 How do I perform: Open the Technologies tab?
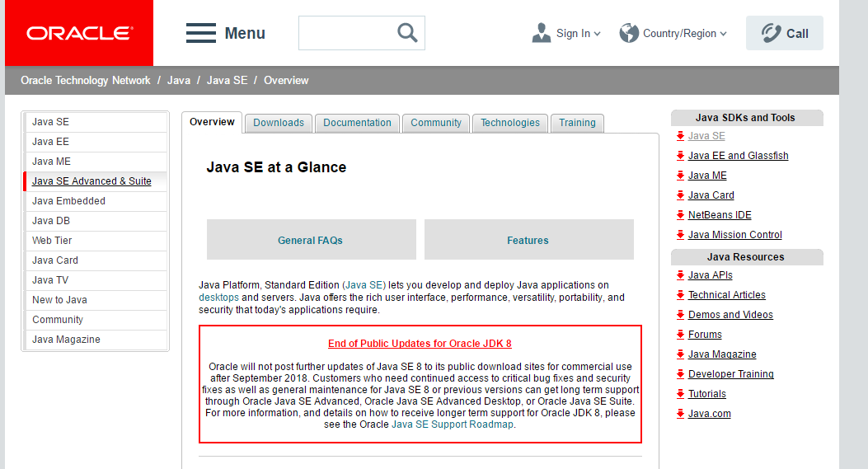coord(510,123)
